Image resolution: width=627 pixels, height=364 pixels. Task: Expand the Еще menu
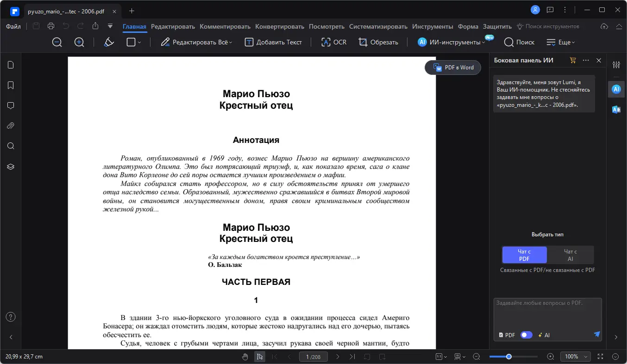(x=561, y=42)
